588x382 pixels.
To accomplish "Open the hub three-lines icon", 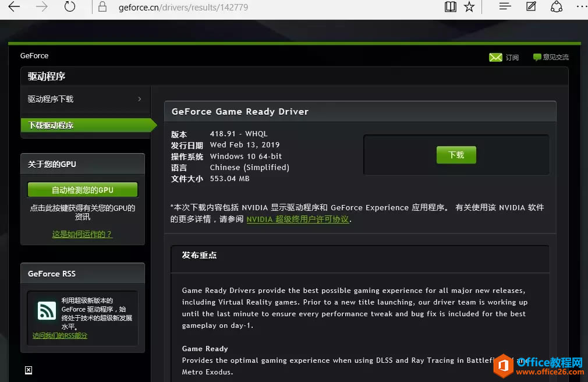I will (505, 6).
